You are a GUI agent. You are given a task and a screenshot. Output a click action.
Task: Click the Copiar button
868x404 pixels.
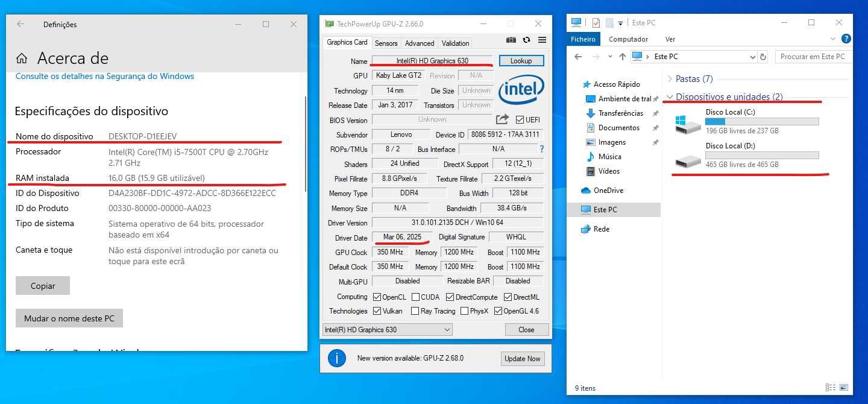[x=43, y=286]
